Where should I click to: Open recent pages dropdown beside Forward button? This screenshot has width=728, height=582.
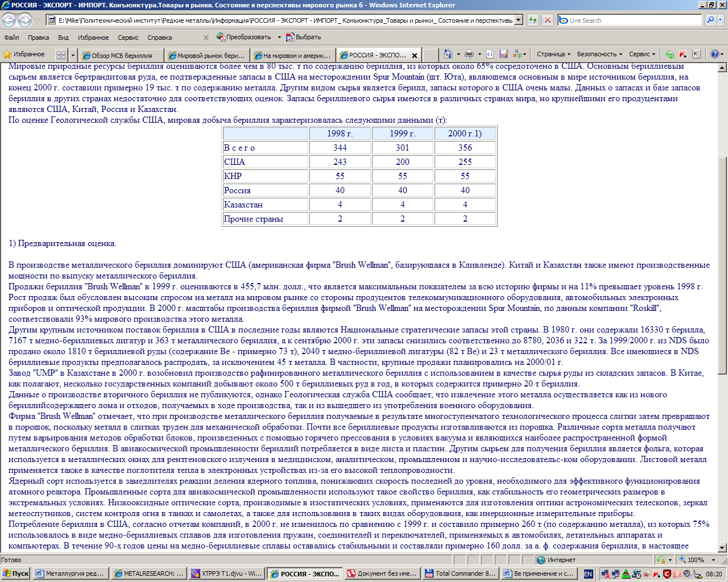(x=37, y=20)
